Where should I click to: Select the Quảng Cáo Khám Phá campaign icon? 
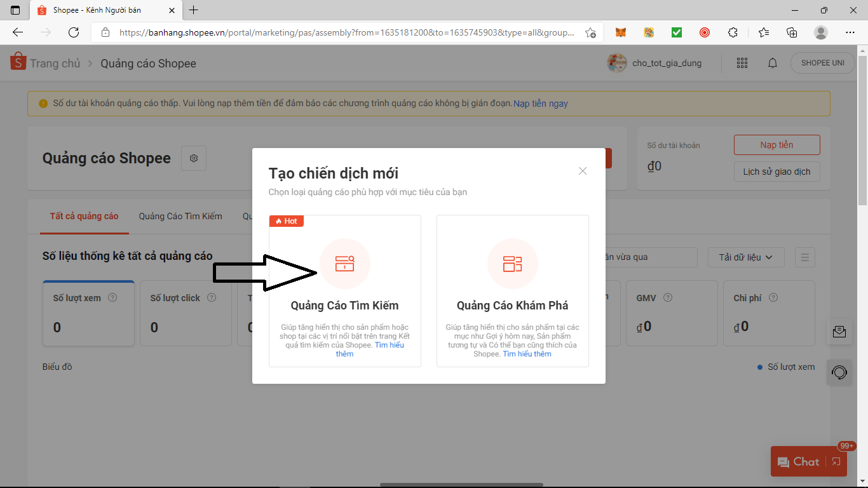coord(512,263)
